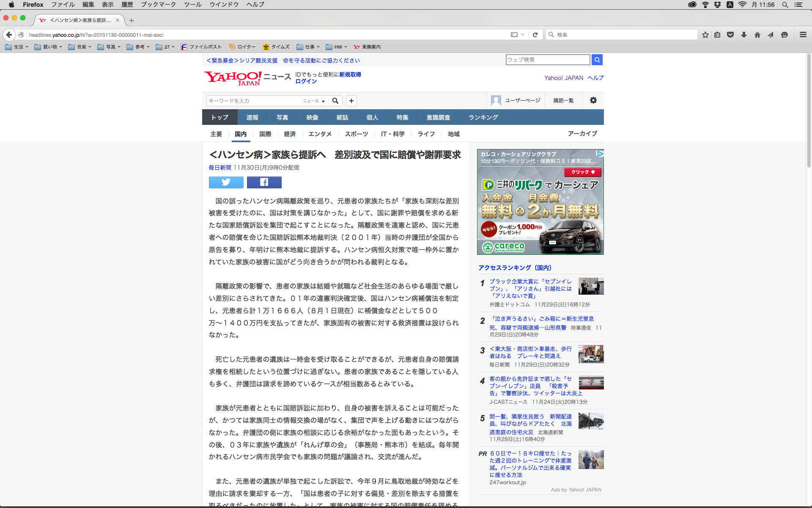This screenshot has width=812, height=508.
Task: Click the Yahoo News settings gear icon
Action: click(x=593, y=100)
